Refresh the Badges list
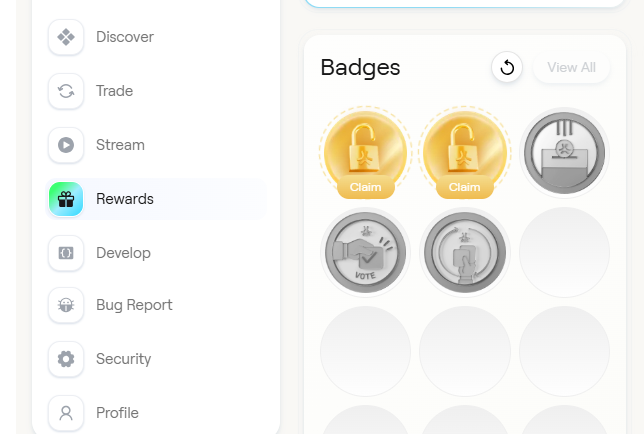Screen dimensions: 644x434 click(507, 67)
